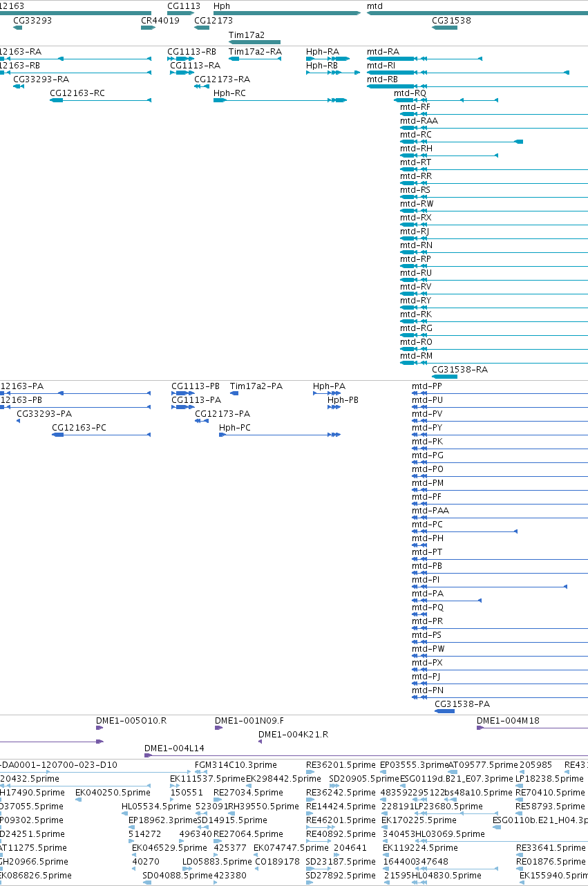Select the mtd-RM transcript label

[x=417, y=356]
